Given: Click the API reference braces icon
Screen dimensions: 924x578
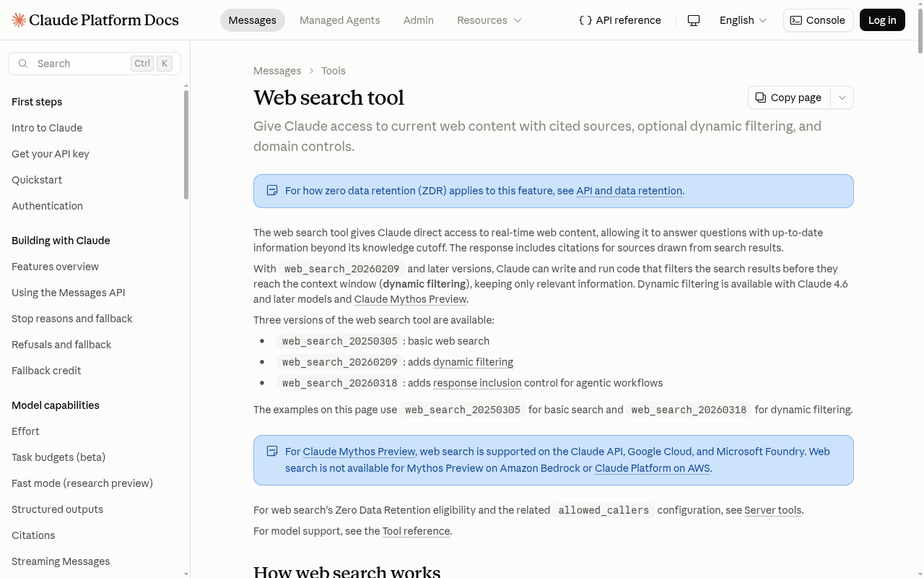Looking at the screenshot, I should [585, 20].
